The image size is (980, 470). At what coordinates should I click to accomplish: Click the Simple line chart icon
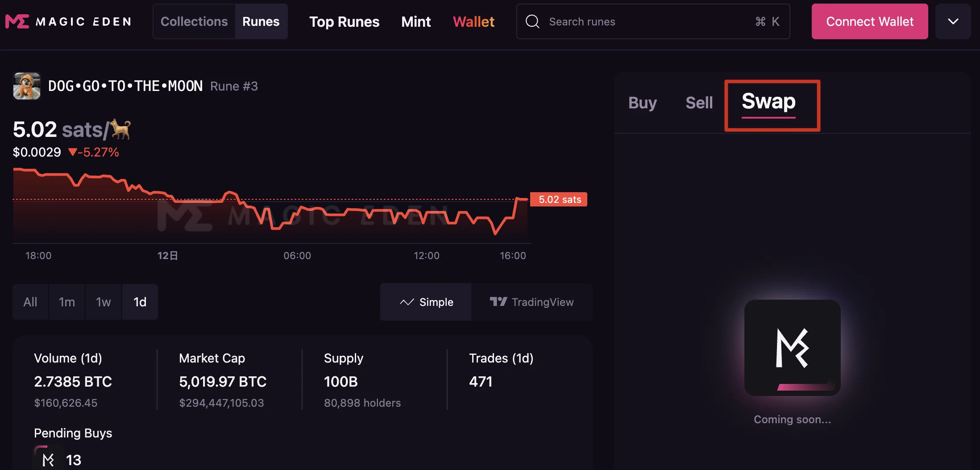coord(407,302)
